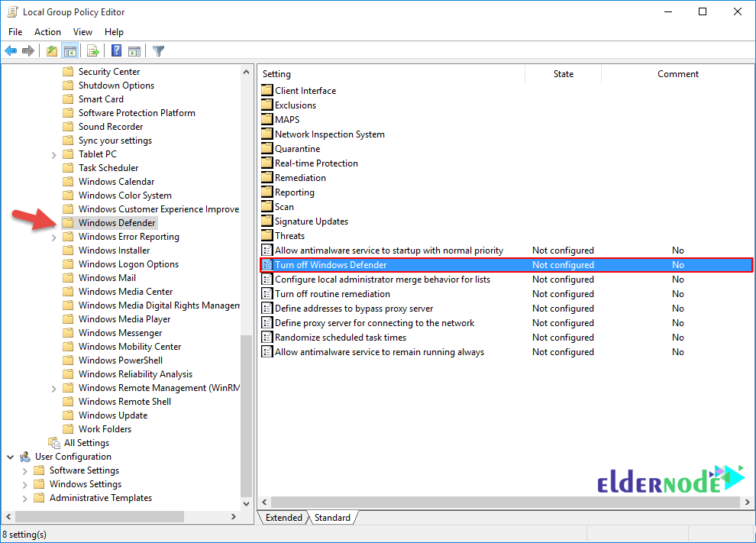Click the Threats folder icon
Image resolution: width=756 pixels, height=543 pixels.
point(267,235)
